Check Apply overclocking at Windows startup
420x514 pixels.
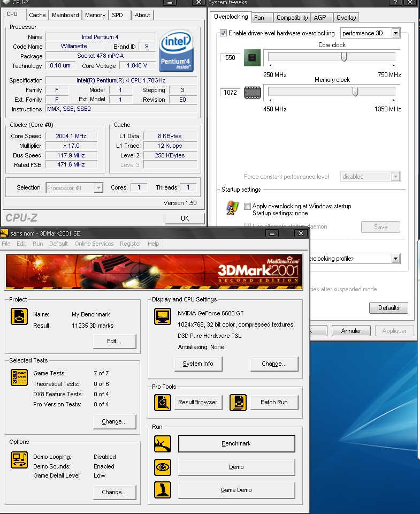click(x=247, y=206)
